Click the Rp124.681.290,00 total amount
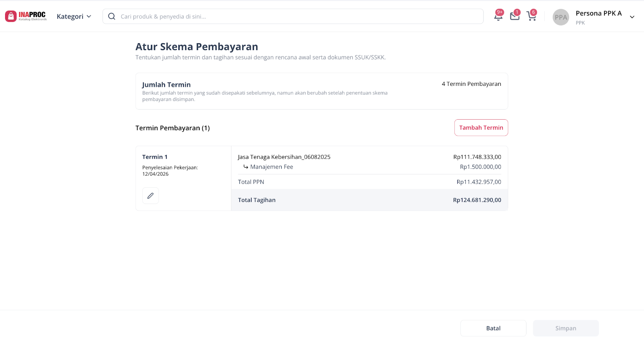The width and height of the screenshot is (644, 344). [477, 200]
